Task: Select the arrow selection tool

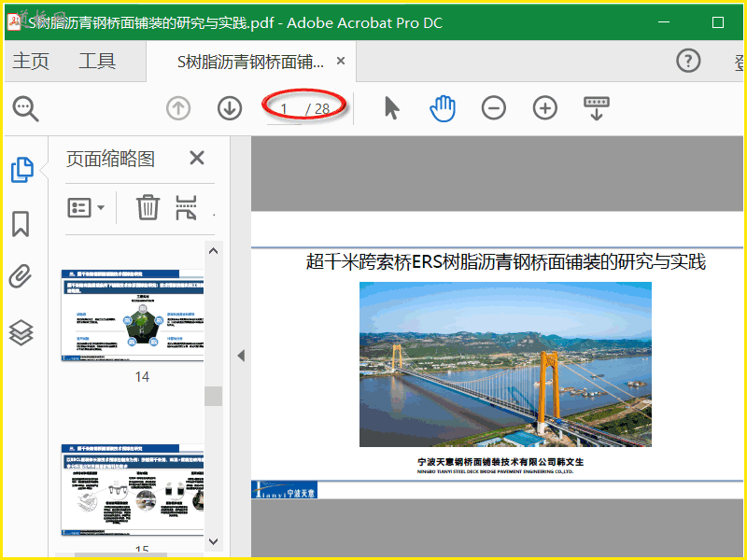Action: tap(391, 108)
